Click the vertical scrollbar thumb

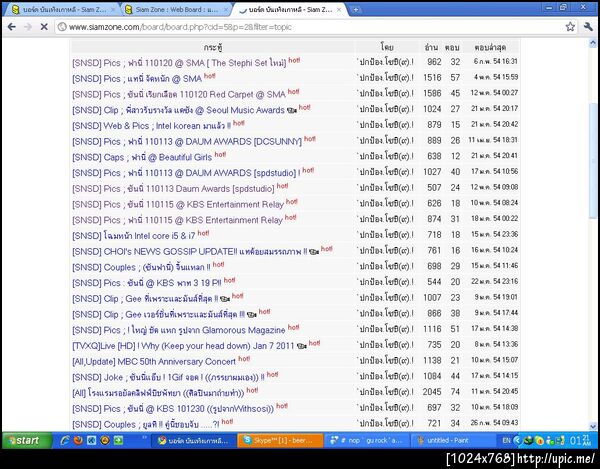(593, 161)
